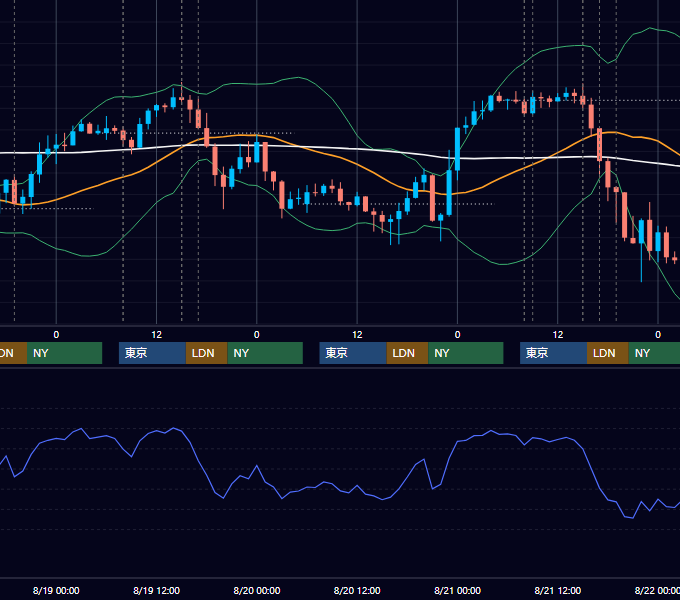The image size is (680, 600).
Task: Click the hour label 12 under 8/20 chart
Action: pos(357,335)
